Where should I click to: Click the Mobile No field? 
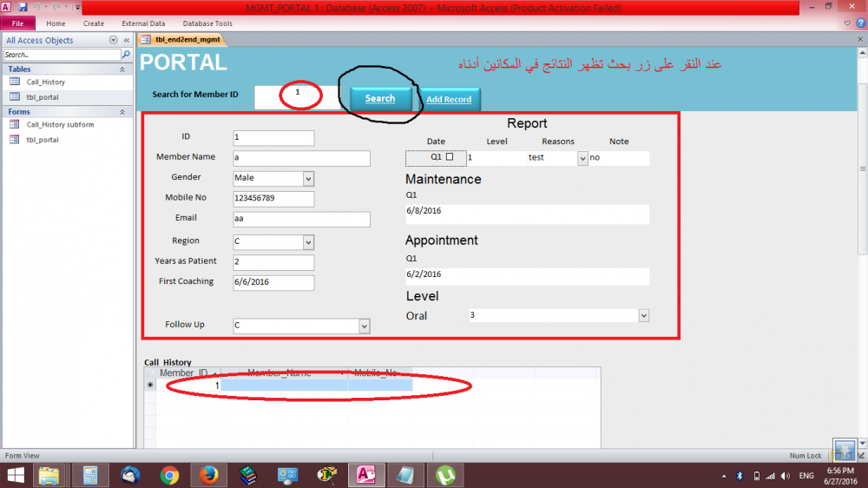pyautogui.click(x=273, y=198)
